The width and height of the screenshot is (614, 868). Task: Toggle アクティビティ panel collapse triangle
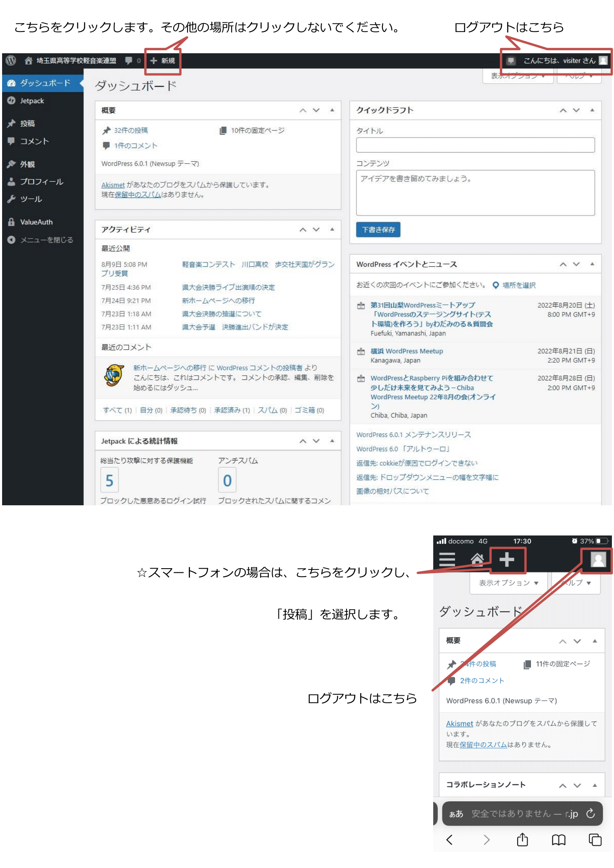pyautogui.click(x=332, y=229)
